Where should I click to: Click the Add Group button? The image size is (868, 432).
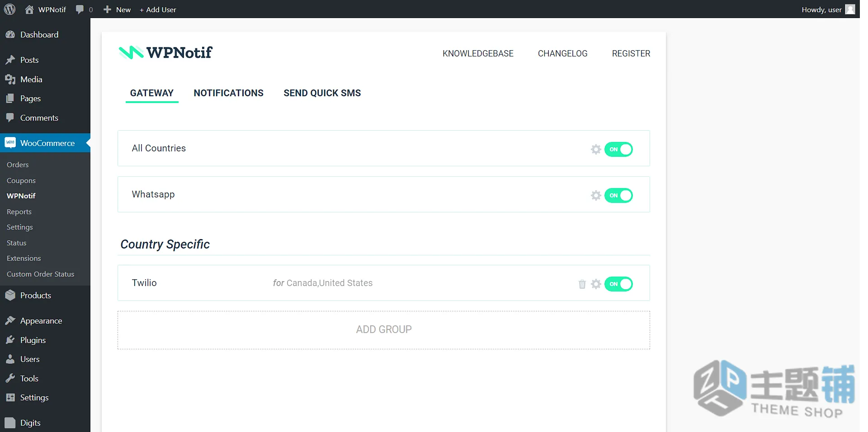[384, 330]
